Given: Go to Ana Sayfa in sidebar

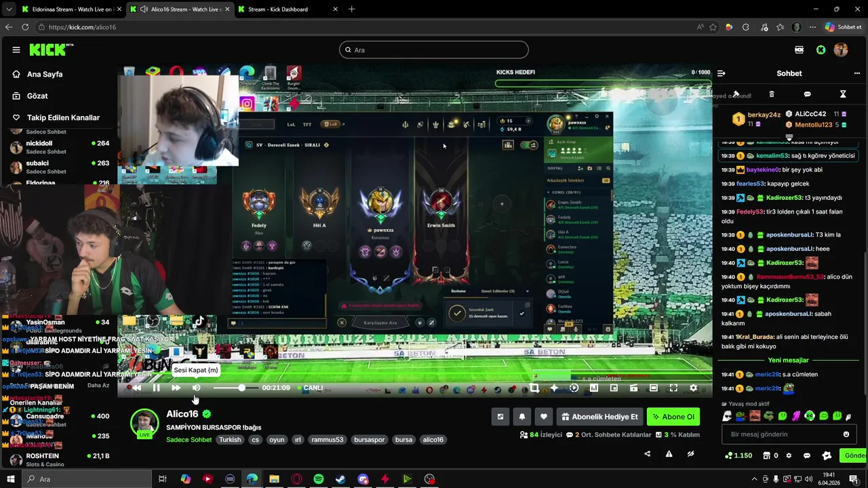Looking at the screenshot, I should (45, 74).
